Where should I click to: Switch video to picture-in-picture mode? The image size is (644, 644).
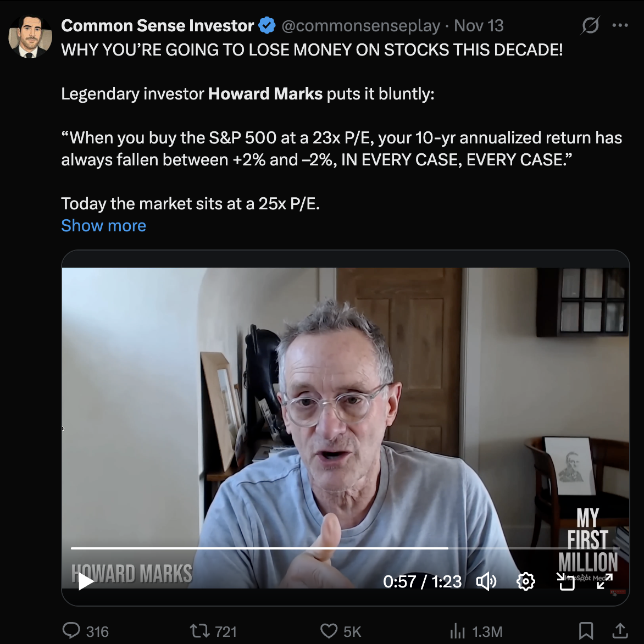click(565, 581)
